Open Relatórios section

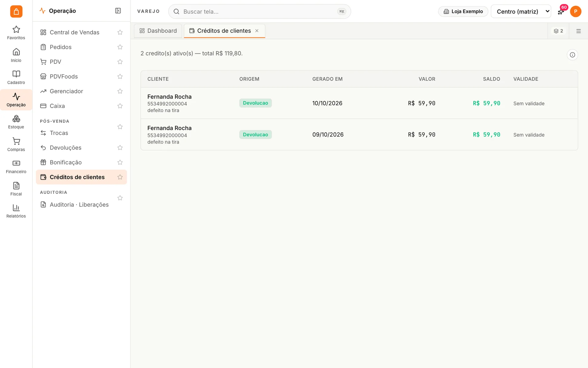click(16, 211)
